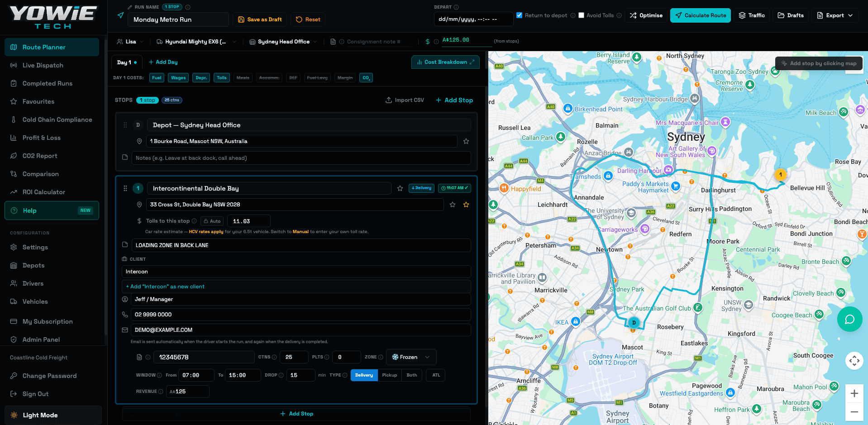Click the Save as Draft button
The image size is (868, 425).
(x=260, y=19)
